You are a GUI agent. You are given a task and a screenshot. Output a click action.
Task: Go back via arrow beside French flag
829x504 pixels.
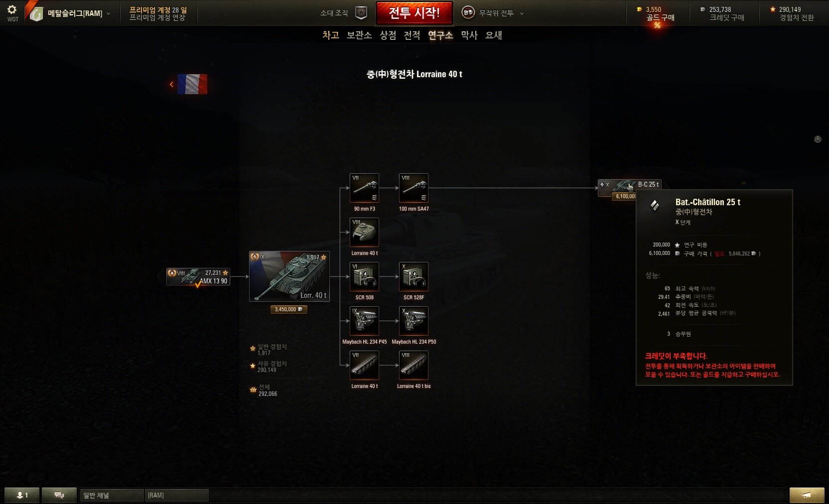[x=171, y=84]
